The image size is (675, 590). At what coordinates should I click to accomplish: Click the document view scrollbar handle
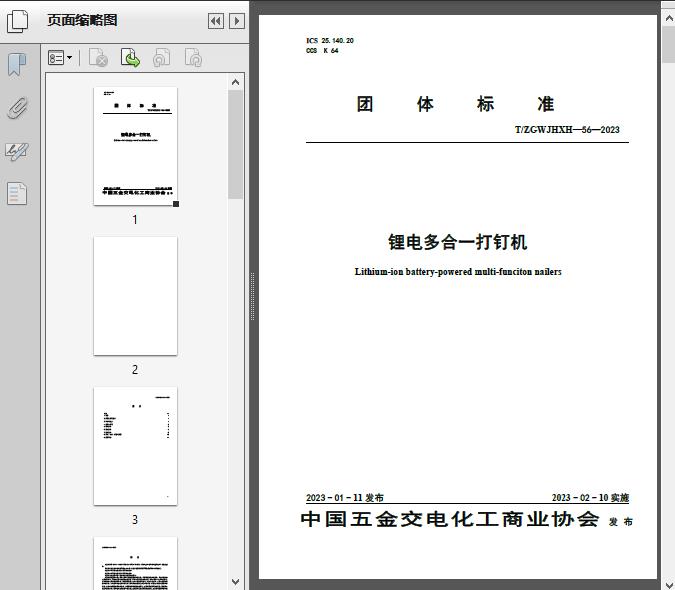click(x=669, y=44)
